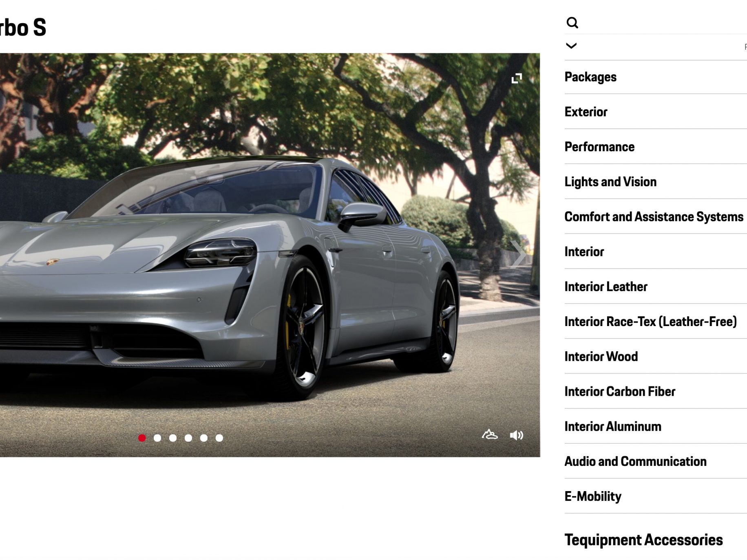Switch the background scenery with the landscape icon
This screenshot has height=560, width=747.
pyautogui.click(x=489, y=434)
